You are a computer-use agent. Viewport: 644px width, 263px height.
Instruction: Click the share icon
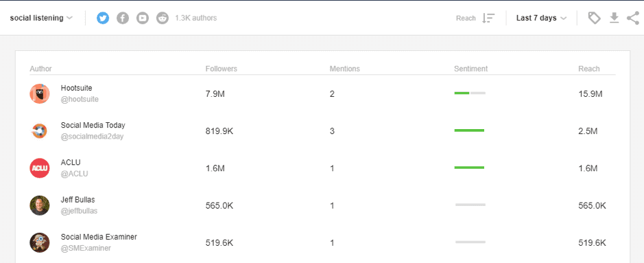(633, 18)
